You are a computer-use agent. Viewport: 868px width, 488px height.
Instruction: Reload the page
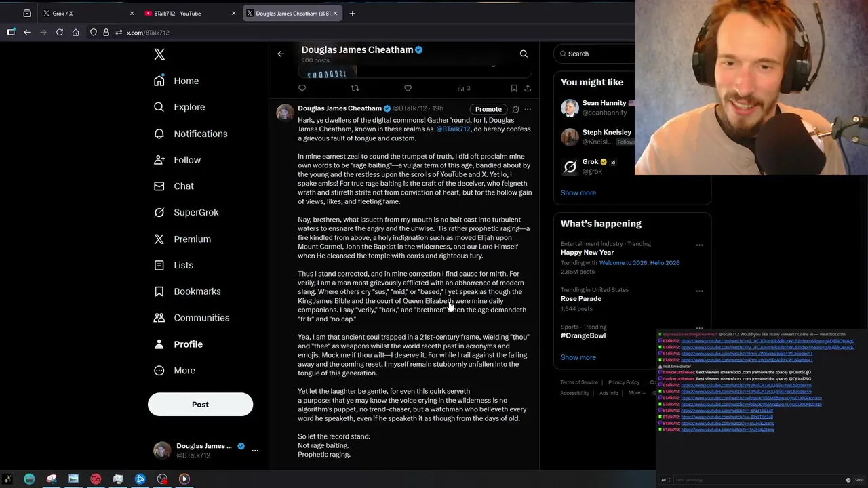[x=60, y=33]
